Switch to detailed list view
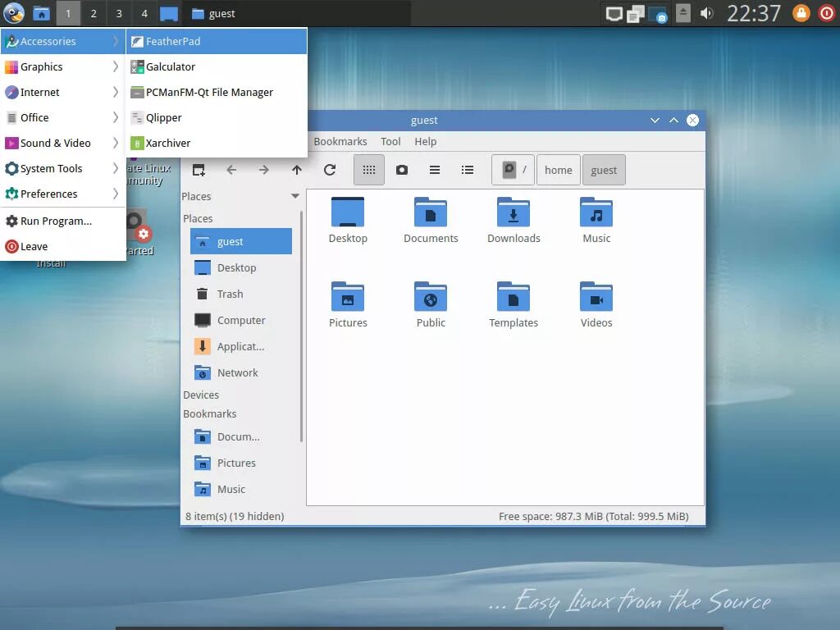 click(467, 170)
